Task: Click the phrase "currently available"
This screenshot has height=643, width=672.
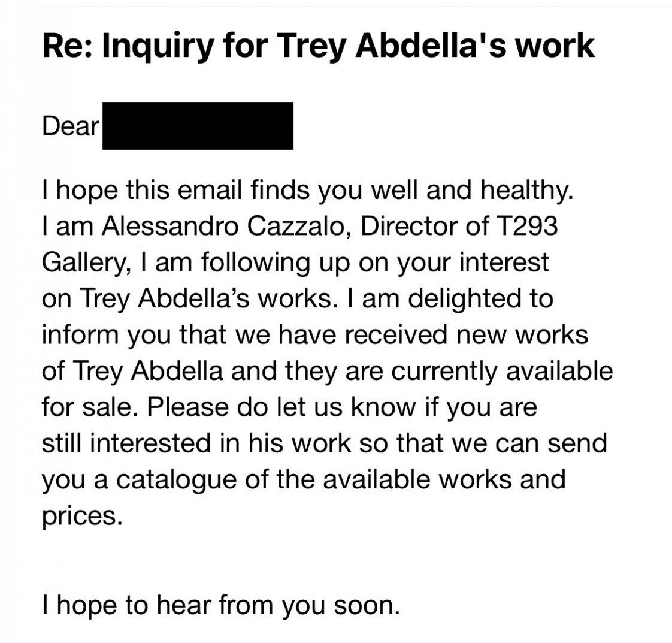Action: point(502,371)
